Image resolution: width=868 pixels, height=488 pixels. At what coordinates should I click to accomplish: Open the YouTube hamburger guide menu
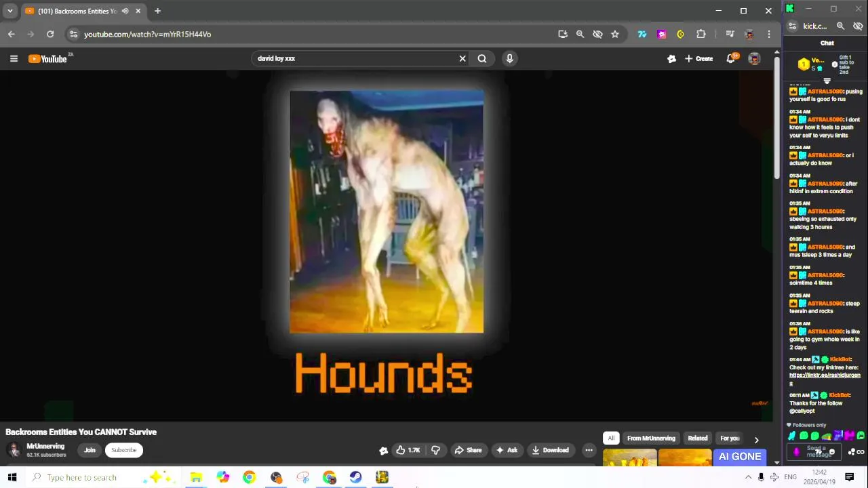[14, 59]
